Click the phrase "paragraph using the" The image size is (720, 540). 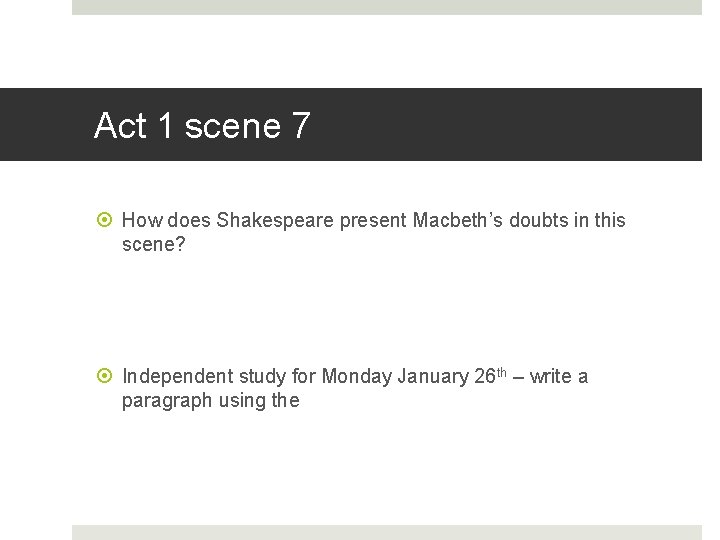pos(210,401)
